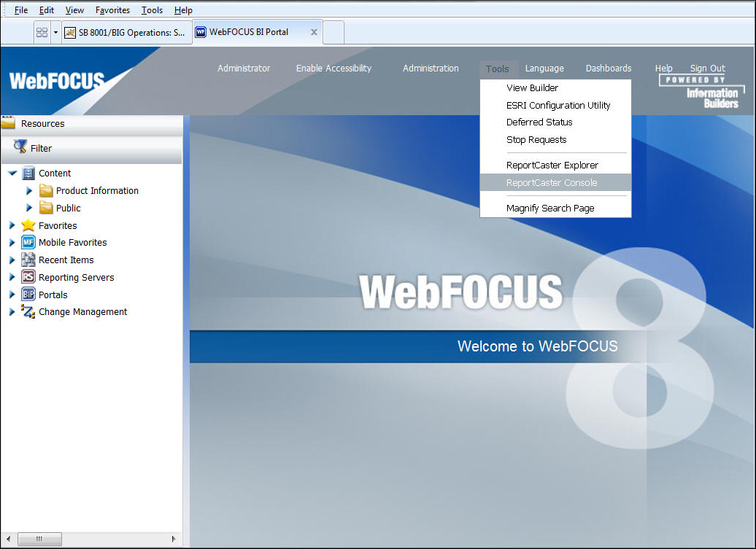Open the Administrator link
This screenshot has height=549, width=756.
click(x=244, y=69)
